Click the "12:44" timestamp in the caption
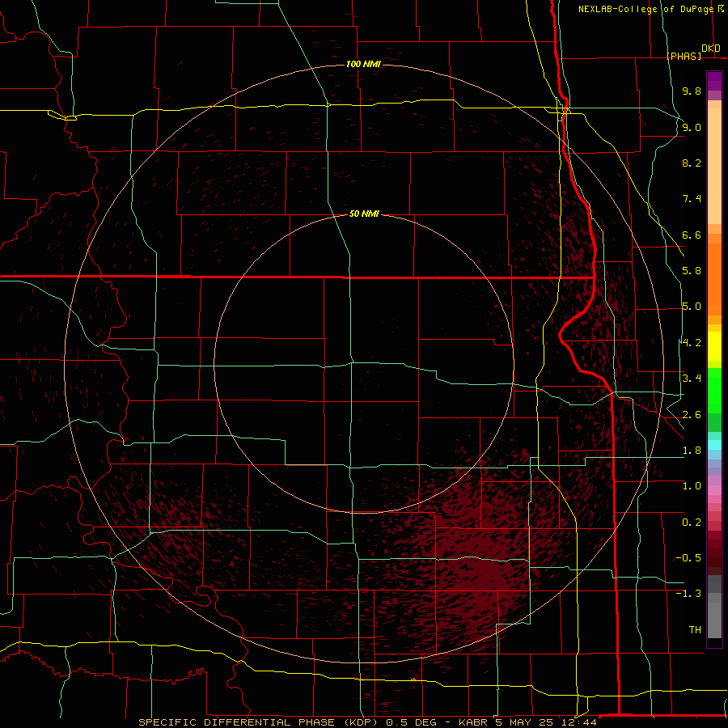 click(581, 722)
